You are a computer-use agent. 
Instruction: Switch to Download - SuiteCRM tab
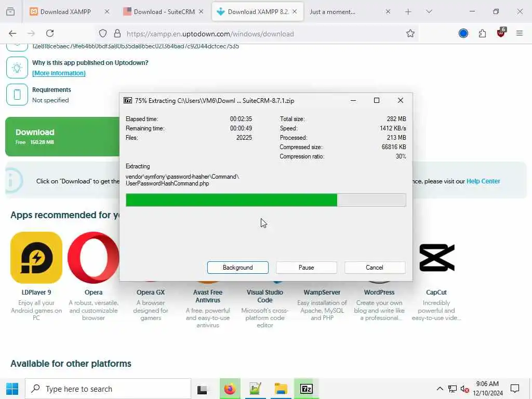click(x=163, y=12)
